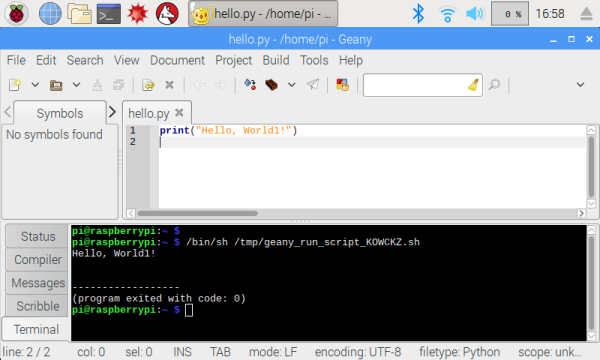
Task: Click 'No symbols found' in sidebar
Action: 54,134
